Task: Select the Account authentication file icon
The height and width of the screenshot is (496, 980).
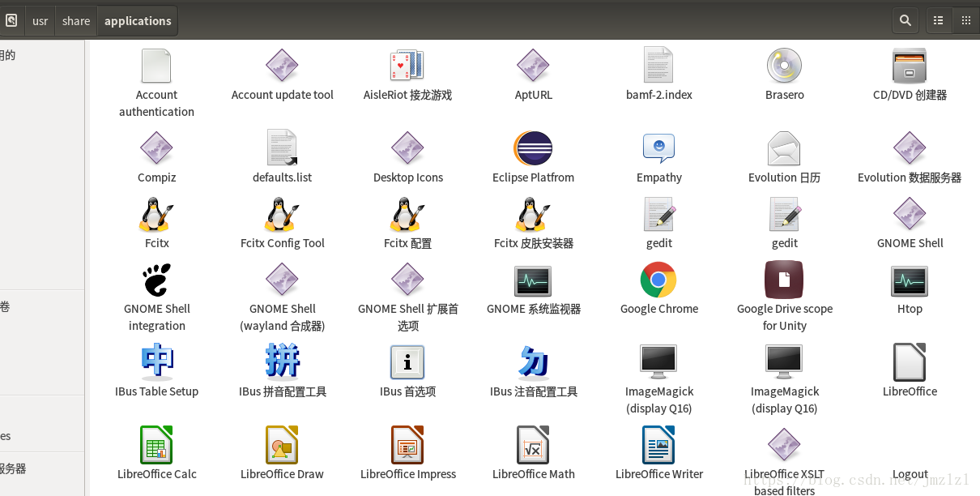Action: point(156,66)
